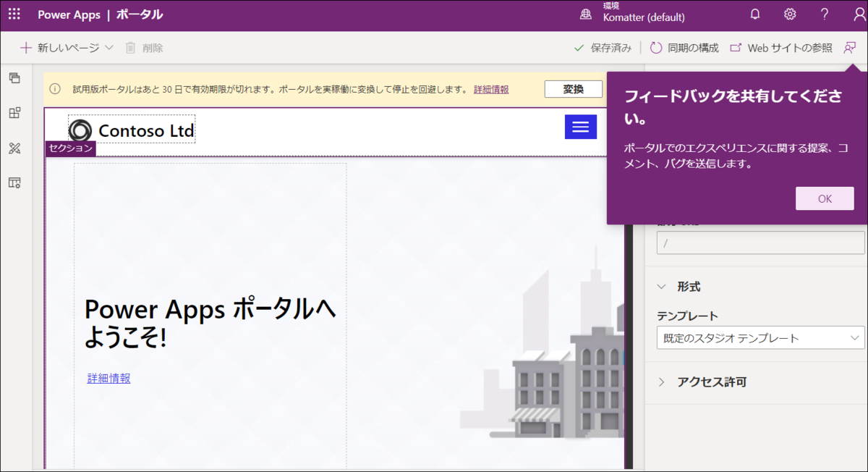868x472 pixels.
Task: Click the 新しいページ button
Action: pos(59,48)
